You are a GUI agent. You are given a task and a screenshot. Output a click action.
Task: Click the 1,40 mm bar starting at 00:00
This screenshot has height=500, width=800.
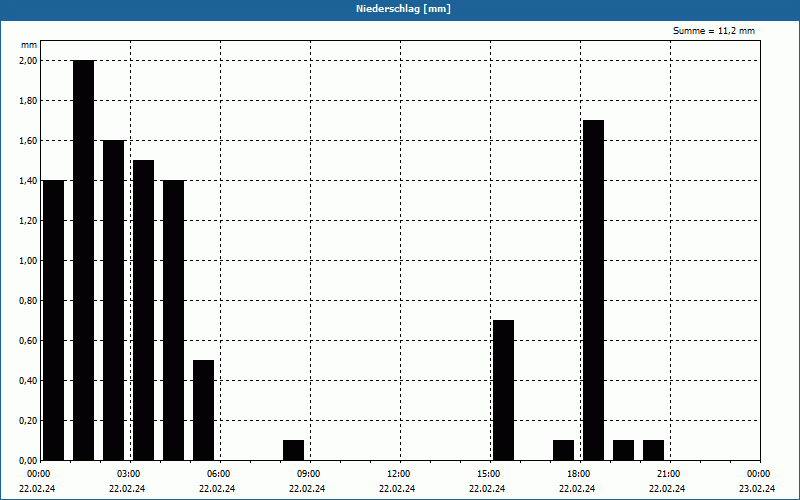[x=53, y=320]
